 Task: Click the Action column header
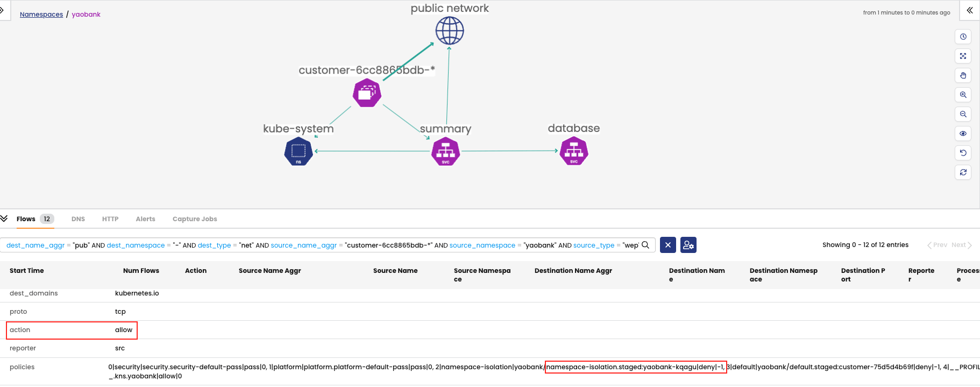pos(196,271)
